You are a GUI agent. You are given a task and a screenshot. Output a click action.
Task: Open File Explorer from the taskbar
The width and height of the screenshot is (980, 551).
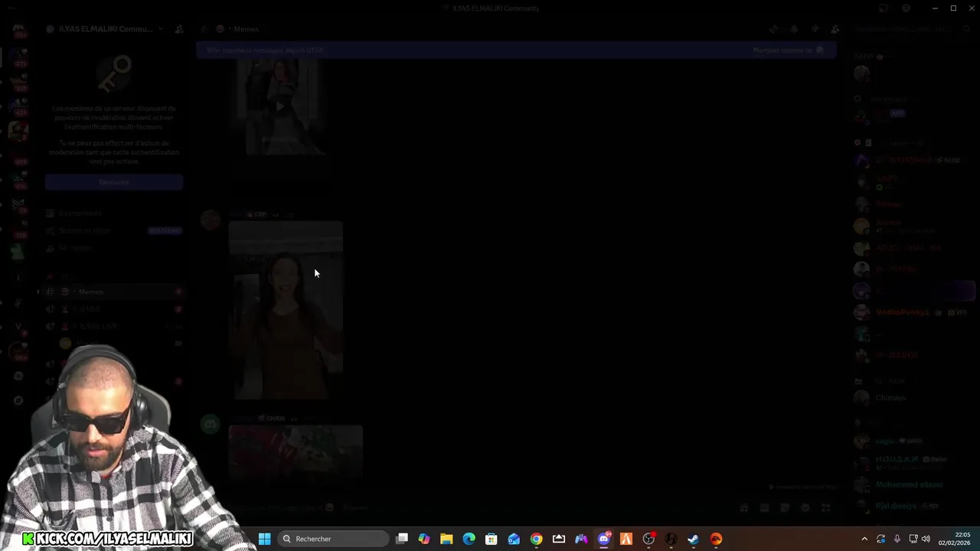coord(446,539)
